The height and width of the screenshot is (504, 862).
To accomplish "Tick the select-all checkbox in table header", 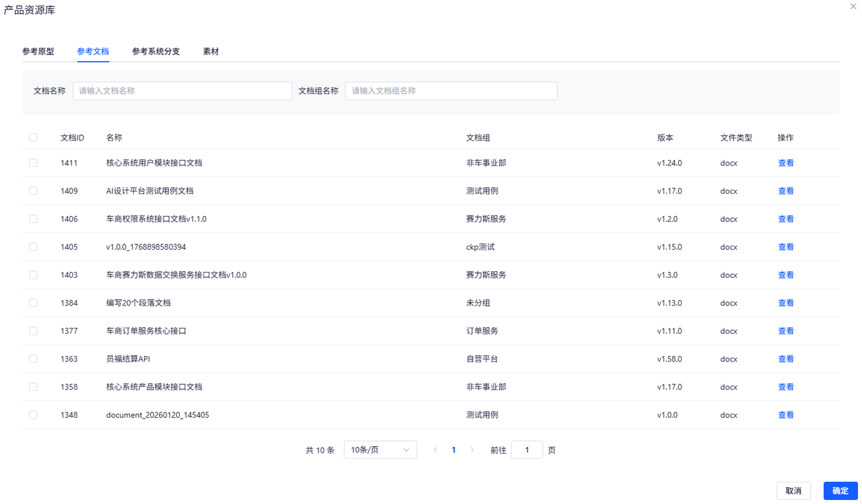I will tap(33, 137).
